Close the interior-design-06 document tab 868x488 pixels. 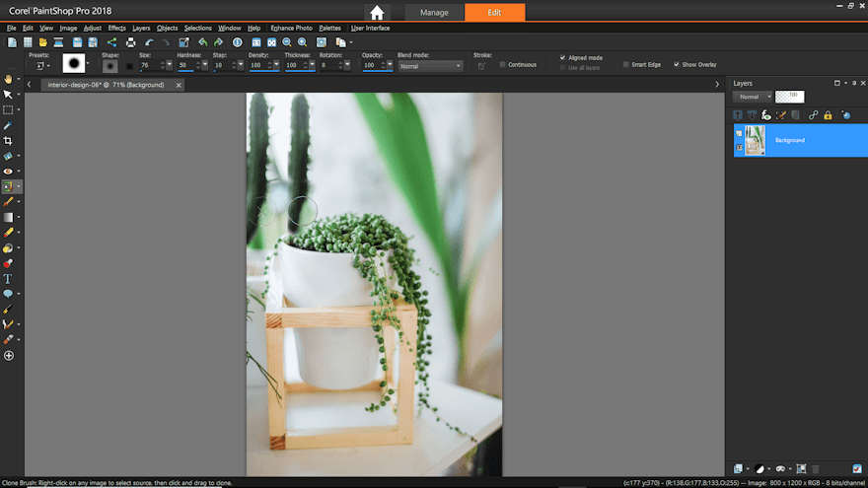click(x=179, y=85)
